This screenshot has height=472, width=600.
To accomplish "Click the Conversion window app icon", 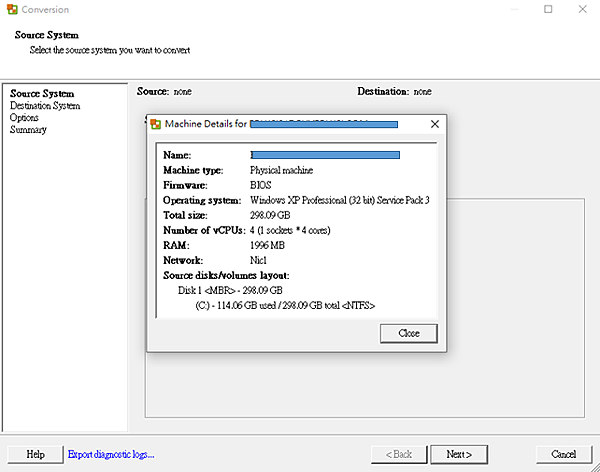I will click(x=12, y=9).
